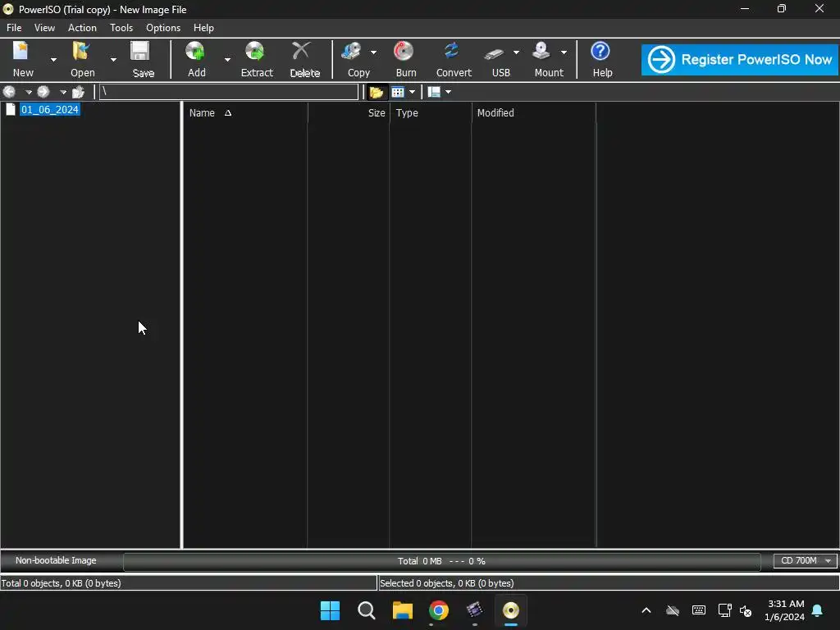Open the video editor taskbar icon

[x=475, y=610]
